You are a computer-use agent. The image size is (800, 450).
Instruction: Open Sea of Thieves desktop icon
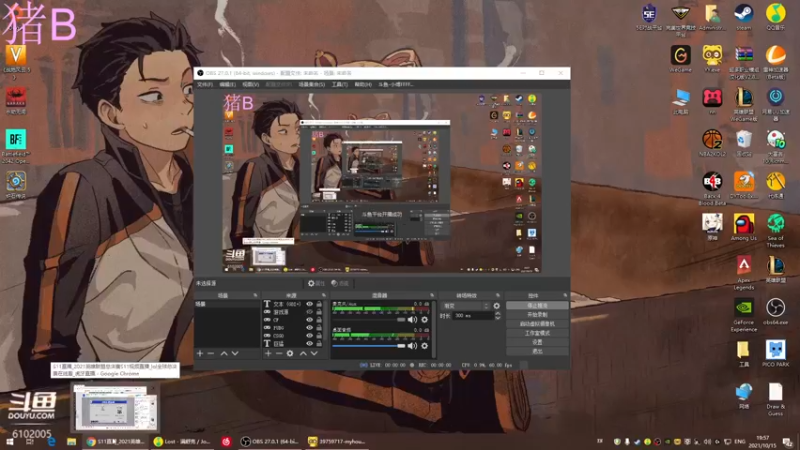(x=776, y=231)
